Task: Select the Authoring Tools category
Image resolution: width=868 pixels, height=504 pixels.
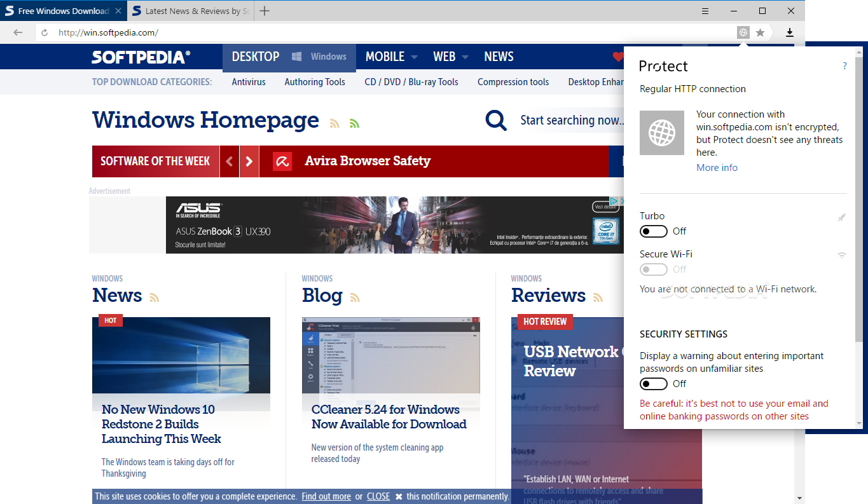Action: (x=315, y=82)
